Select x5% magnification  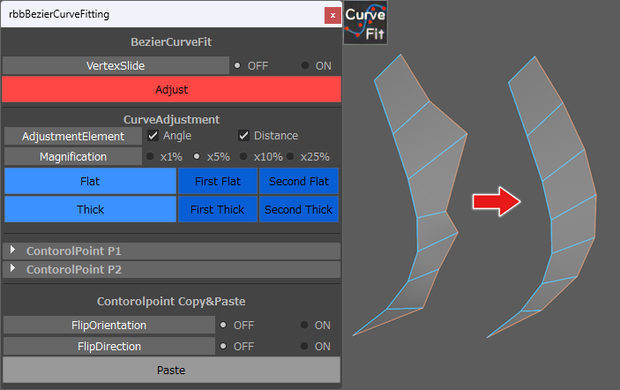pos(197,157)
